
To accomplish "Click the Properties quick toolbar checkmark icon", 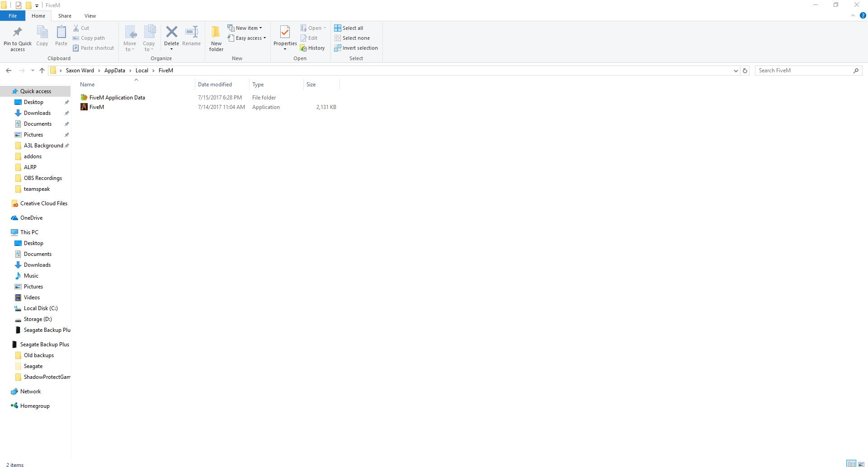I will click(19, 5).
